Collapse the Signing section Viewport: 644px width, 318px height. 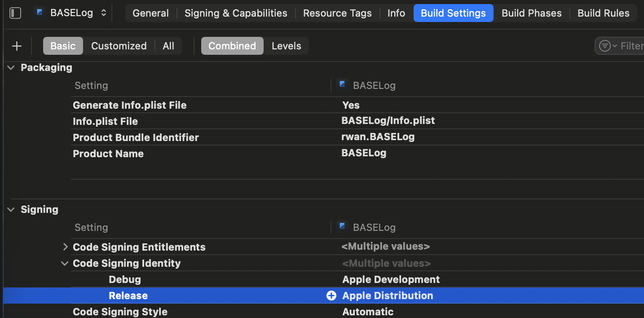pos(11,209)
